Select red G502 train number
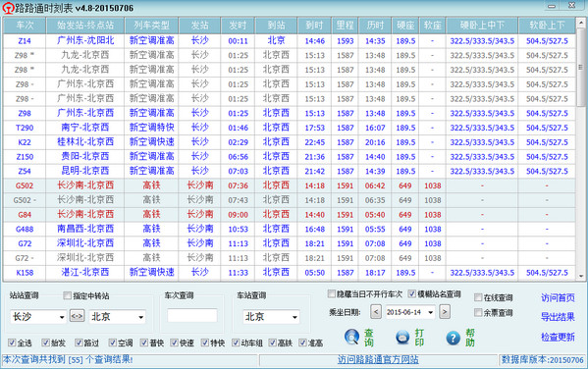588x369 pixels. [x=25, y=185]
